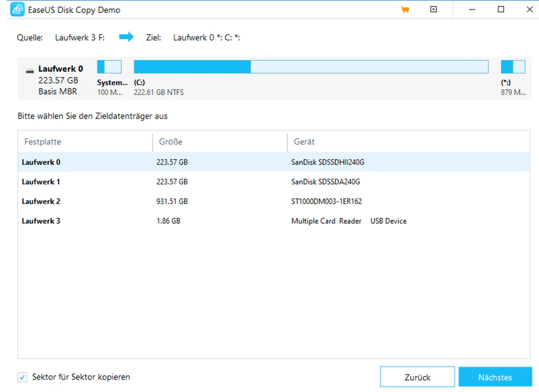
Task: Select the 879 MB (*:) partition bar
Action: click(513, 67)
